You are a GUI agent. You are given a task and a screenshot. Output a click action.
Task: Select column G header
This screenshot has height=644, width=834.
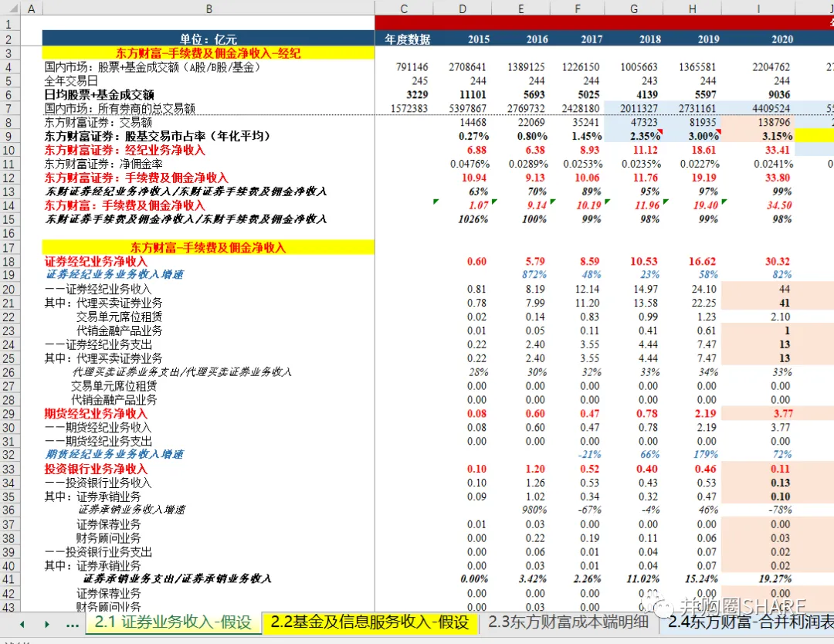tap(634, 8)
